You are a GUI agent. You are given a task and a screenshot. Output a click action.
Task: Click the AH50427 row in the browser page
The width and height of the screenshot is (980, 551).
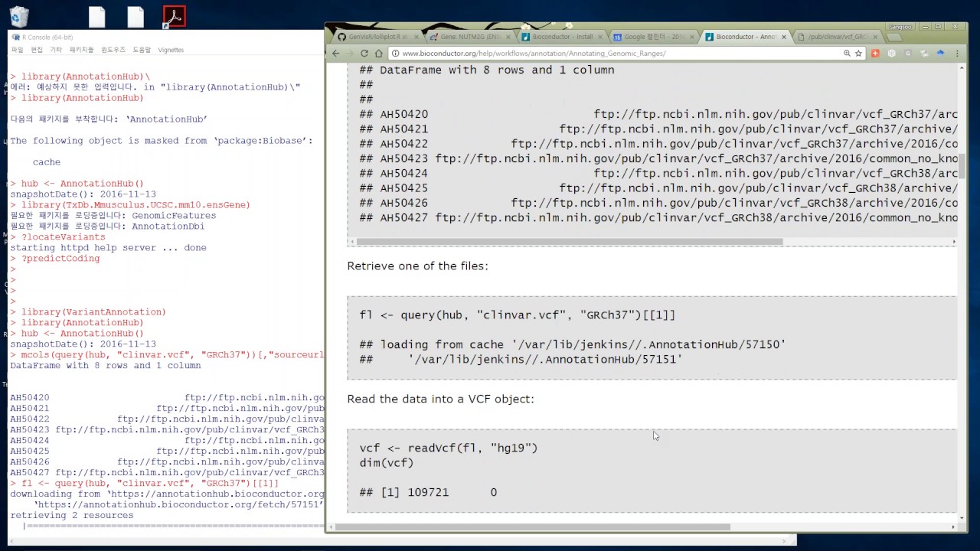click(x=658, y=217)
